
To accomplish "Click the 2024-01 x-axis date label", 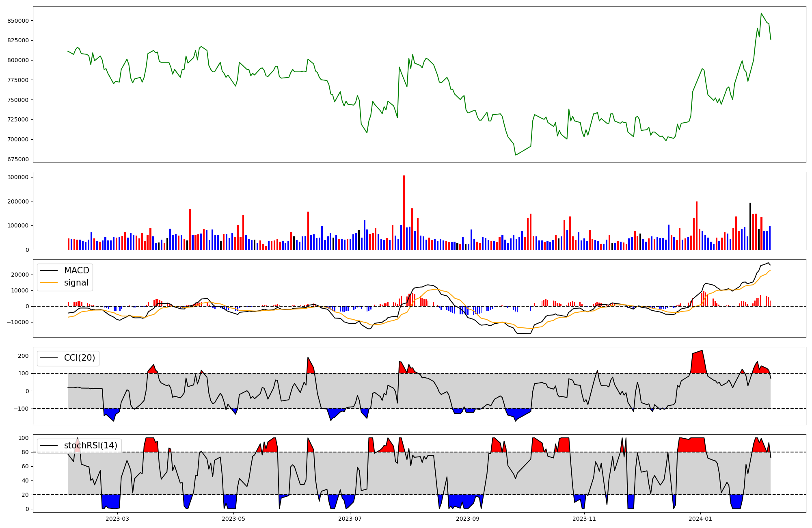I will click(700, 519).
